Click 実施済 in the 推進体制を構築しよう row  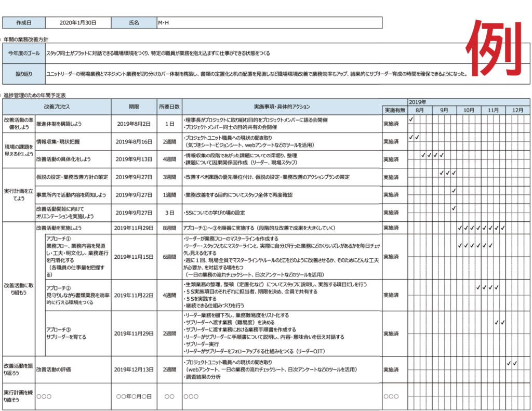(391, 124)
